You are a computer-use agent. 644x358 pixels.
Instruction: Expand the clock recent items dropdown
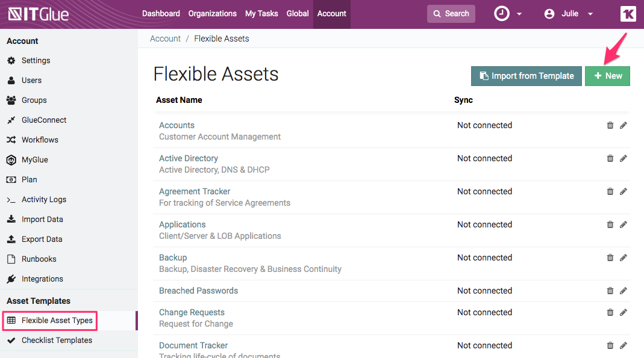click(508, 14)
